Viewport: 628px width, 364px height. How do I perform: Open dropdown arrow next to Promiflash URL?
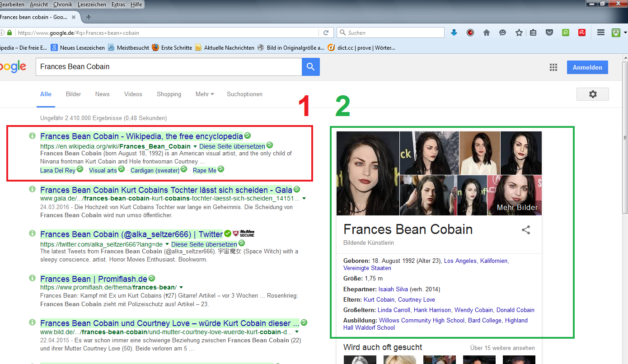point(181,288)
